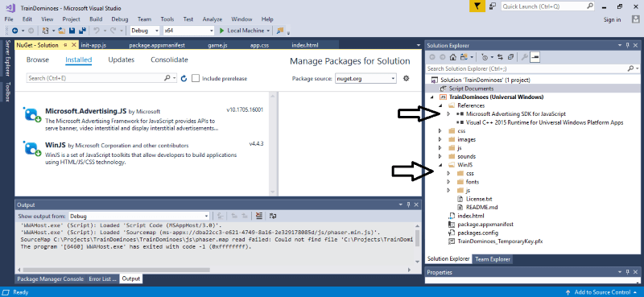Open NuGet settings gear icon
The height and width of the screenshot is (297, 644).
point(407,78)
